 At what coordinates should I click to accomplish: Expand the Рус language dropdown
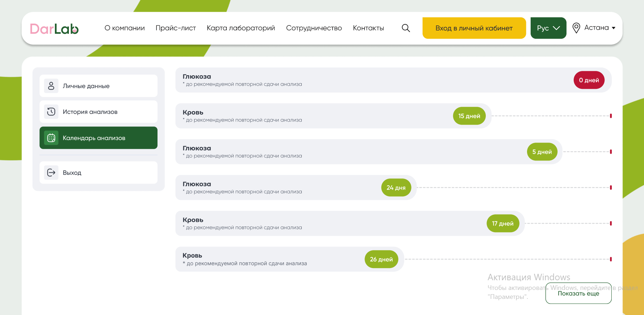coord(548,28)
